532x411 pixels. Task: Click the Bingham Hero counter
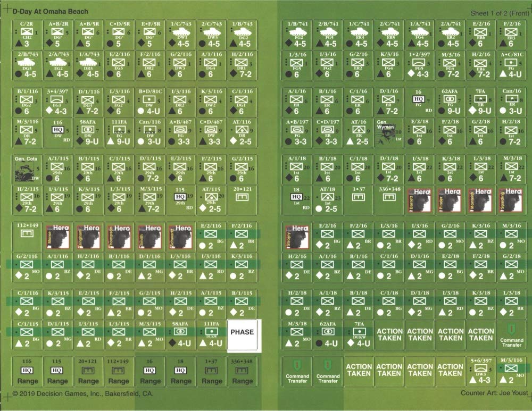[88, 237]
